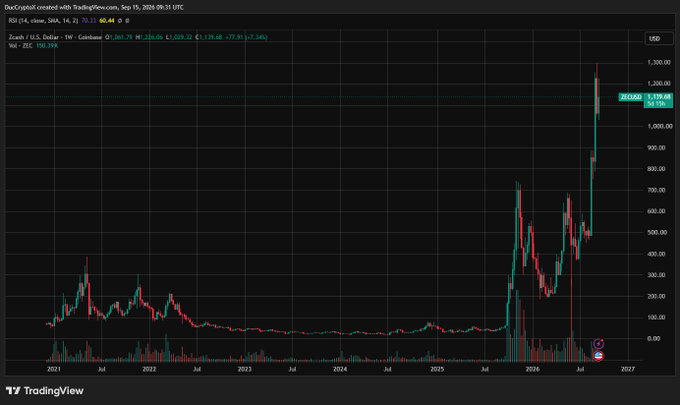The height and width of the screenshot is (405, 680).
Task: Click the 2024 time axis label
Action: pyautogui.click(x=340, y=369)
